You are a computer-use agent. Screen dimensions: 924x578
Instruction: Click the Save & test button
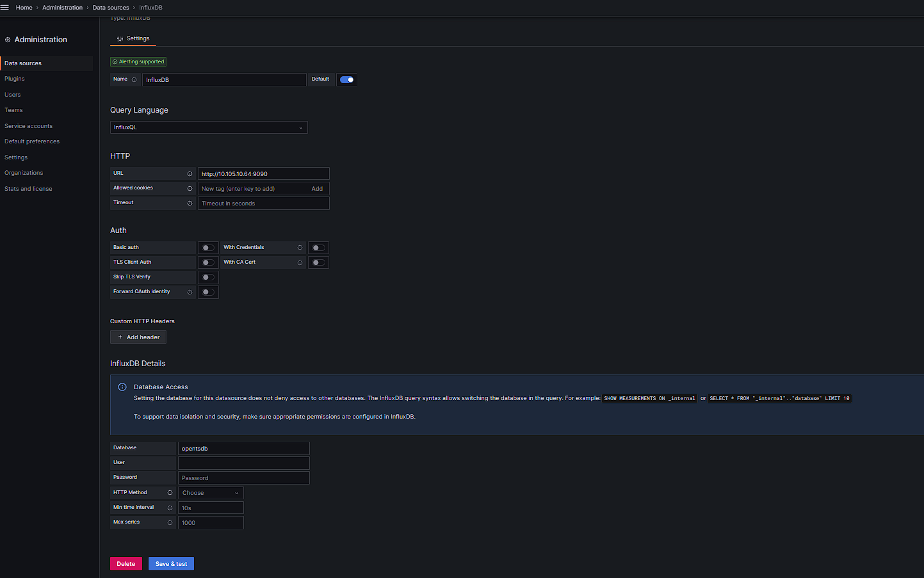click(x=171, y=564)
